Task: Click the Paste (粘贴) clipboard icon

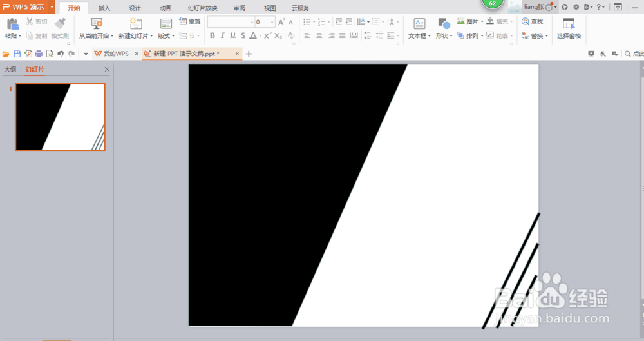Action: [x=12, y=24]
